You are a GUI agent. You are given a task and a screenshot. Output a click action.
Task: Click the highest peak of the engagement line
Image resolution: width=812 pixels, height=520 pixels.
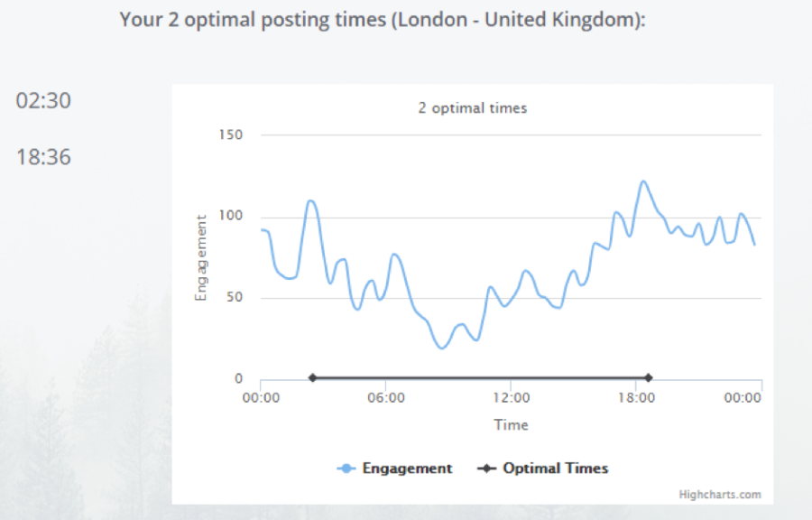point(643,181)
